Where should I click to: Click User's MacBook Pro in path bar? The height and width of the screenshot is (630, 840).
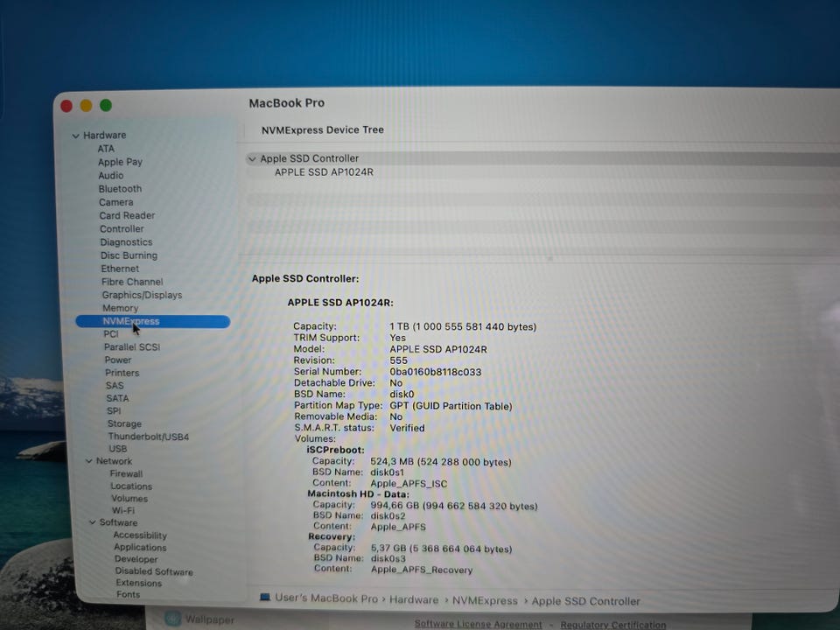pos(326,598)
